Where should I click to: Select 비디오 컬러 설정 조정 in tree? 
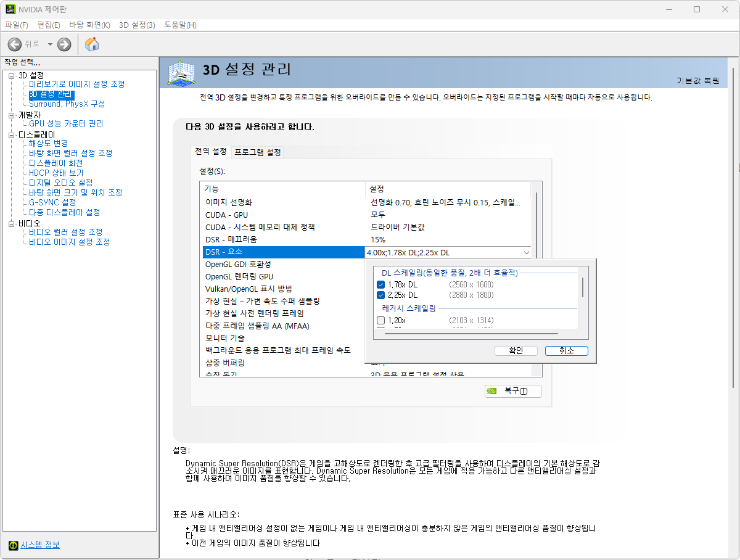pos(65,232)
